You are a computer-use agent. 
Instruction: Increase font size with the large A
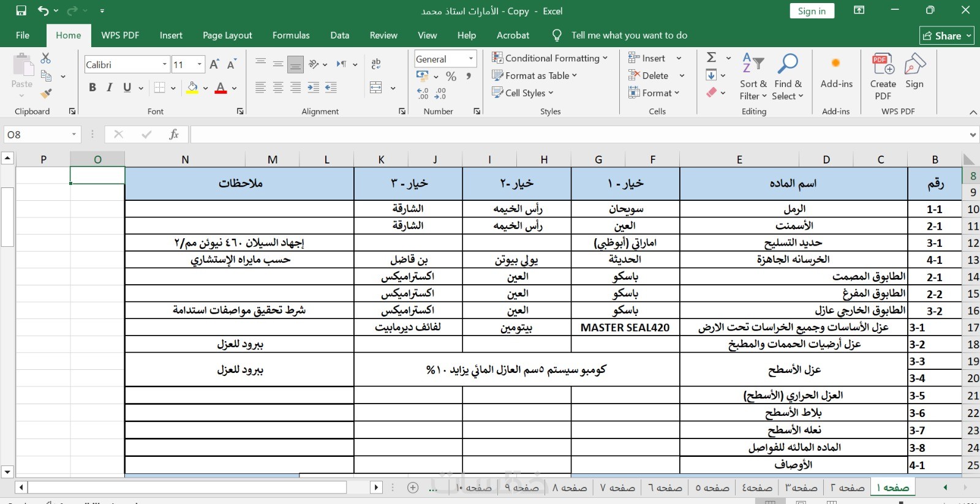click(x=214, y=64)
